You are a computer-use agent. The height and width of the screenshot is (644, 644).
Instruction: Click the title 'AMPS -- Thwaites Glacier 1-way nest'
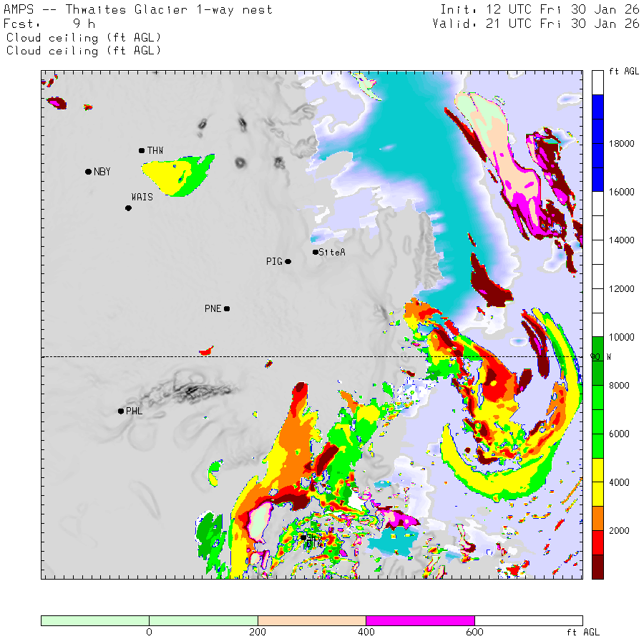(x=138, y=9)
